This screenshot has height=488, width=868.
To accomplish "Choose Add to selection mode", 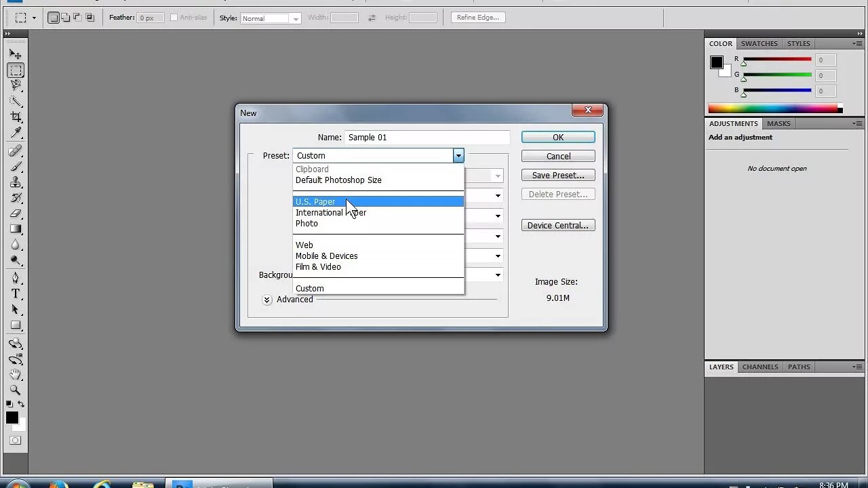I will point(65,18).
